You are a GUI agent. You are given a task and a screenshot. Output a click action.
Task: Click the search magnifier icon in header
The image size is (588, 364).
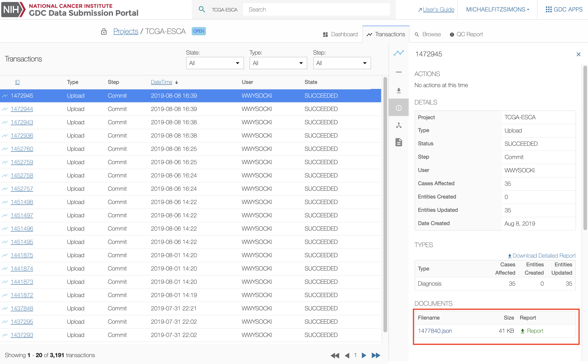(202, 9)
